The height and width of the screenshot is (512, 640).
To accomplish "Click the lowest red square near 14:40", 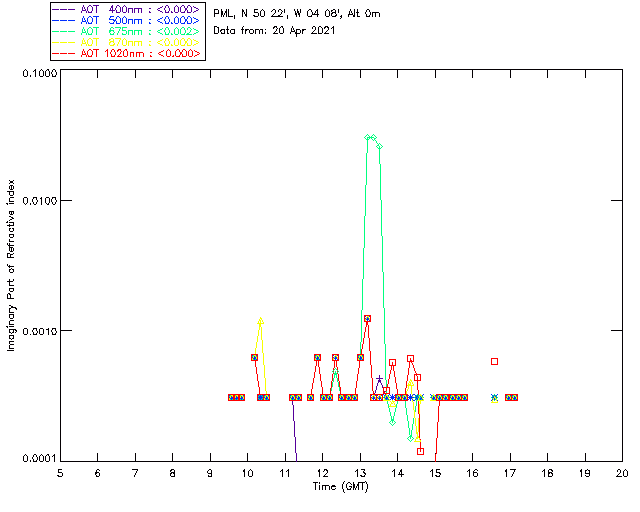I will tap(420, 451).
